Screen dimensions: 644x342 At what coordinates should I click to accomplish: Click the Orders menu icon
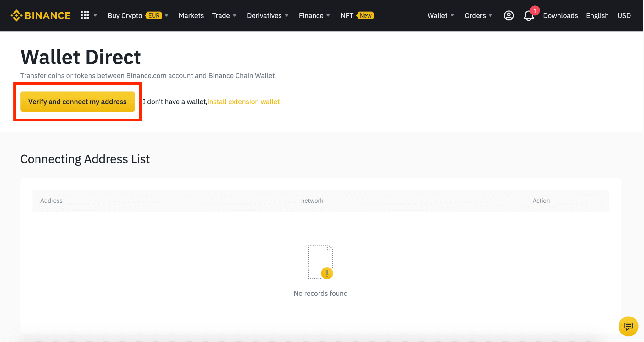(478, 16)
